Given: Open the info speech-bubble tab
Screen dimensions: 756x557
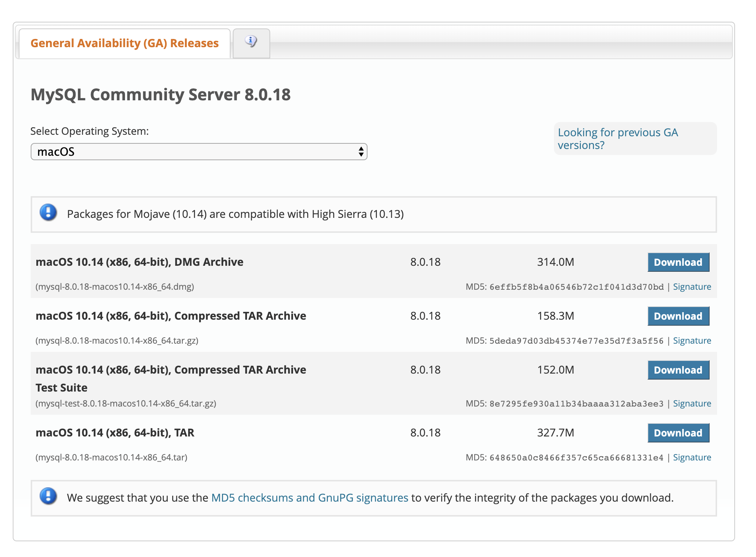Looking at the screenshot, I should point(251,42).
